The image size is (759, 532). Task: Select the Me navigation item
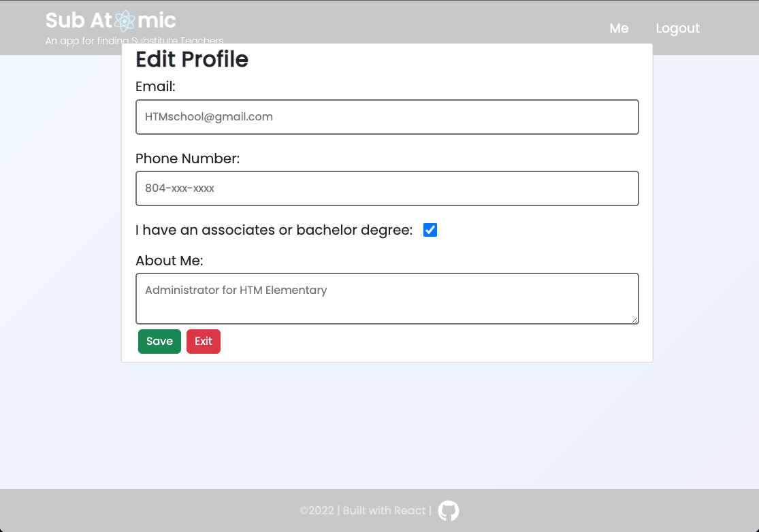619,28
